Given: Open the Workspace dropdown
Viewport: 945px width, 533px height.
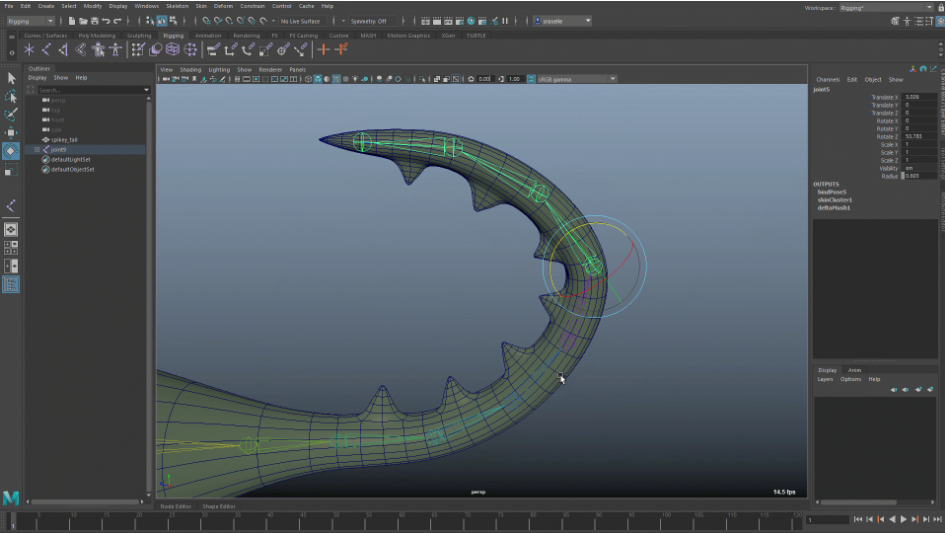Looking at the screenshot, I should click(x=885, y=7).
